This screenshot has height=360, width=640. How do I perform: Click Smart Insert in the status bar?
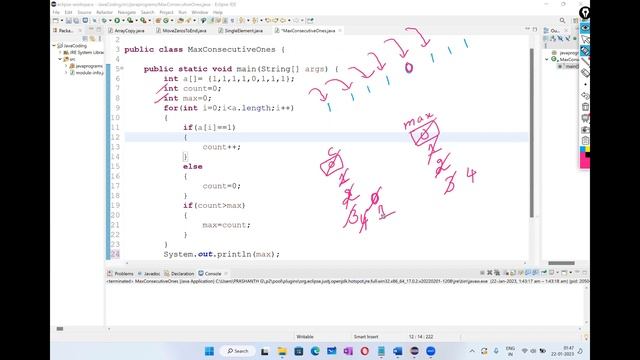tap(366, 337)
